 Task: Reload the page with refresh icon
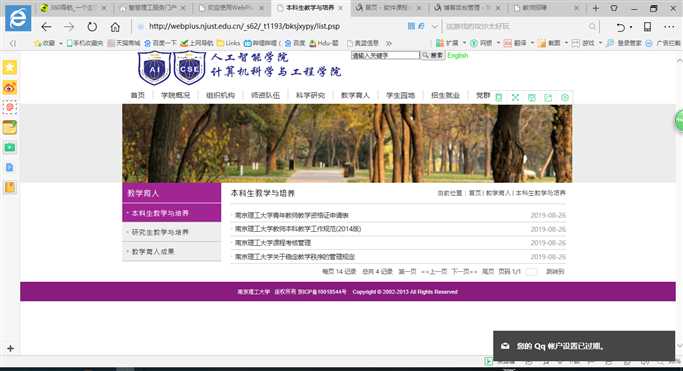coord(92,27)
